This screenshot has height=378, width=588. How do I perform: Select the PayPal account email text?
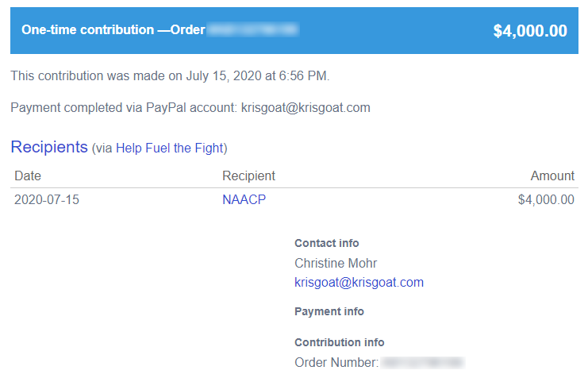click(x=306, y=108)
